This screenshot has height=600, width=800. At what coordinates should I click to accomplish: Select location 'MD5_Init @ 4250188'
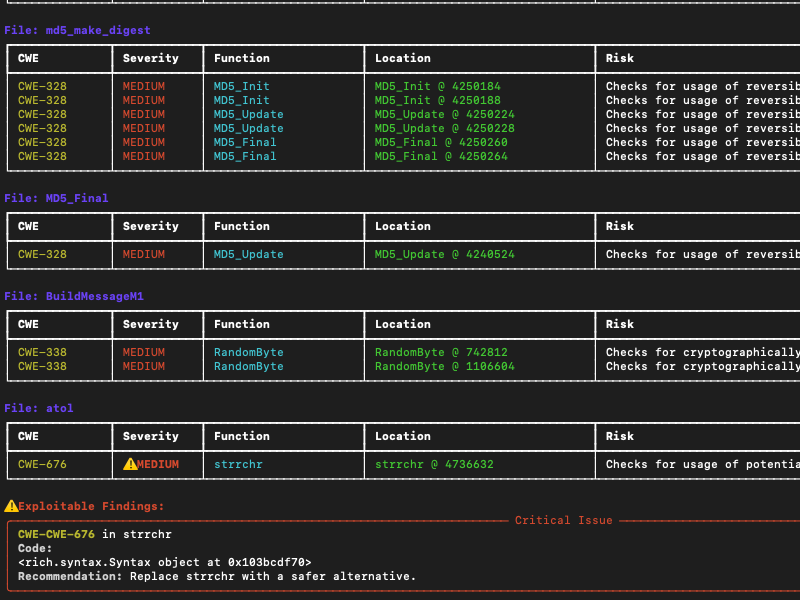tap(437, 100)
